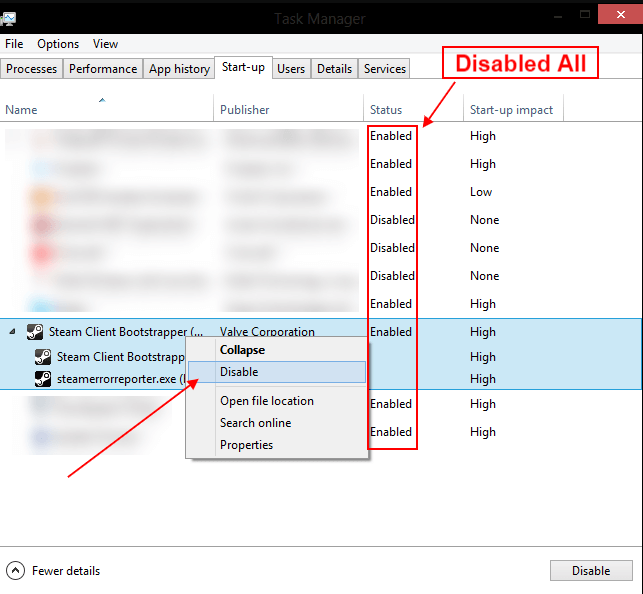Image resolution: width=643 pixels, height=594 pixels.
Task: Close the Task Manager window
Action: click(x=620, y=15)
